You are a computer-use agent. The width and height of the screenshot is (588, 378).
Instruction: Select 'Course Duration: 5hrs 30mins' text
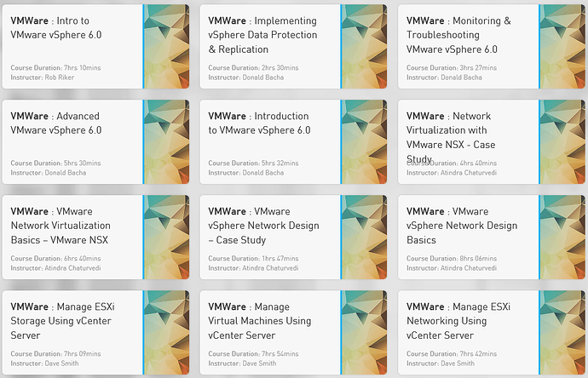point(55,163)
